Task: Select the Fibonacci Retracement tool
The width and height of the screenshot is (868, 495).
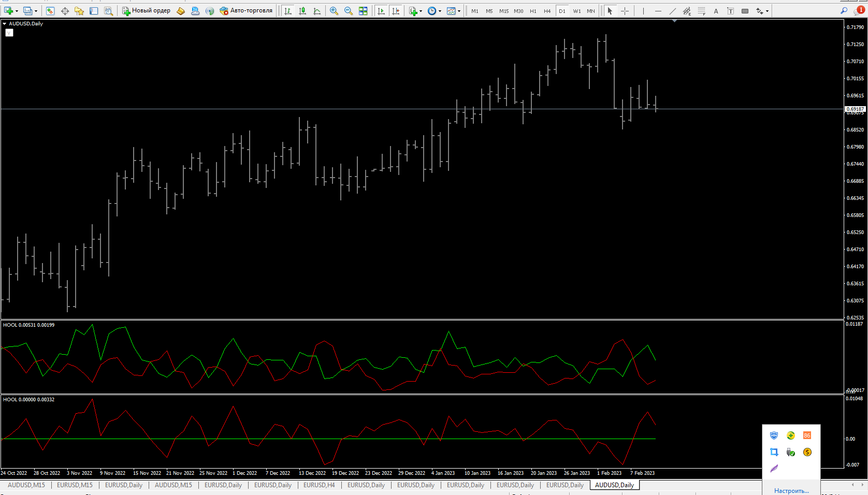Action: (x=701, y=11)
